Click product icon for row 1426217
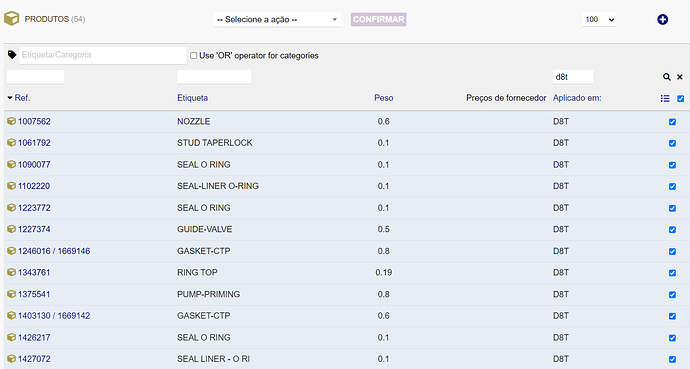Viewport: 690px width, 369px height. pyautogui.click(x=11, y=338)
